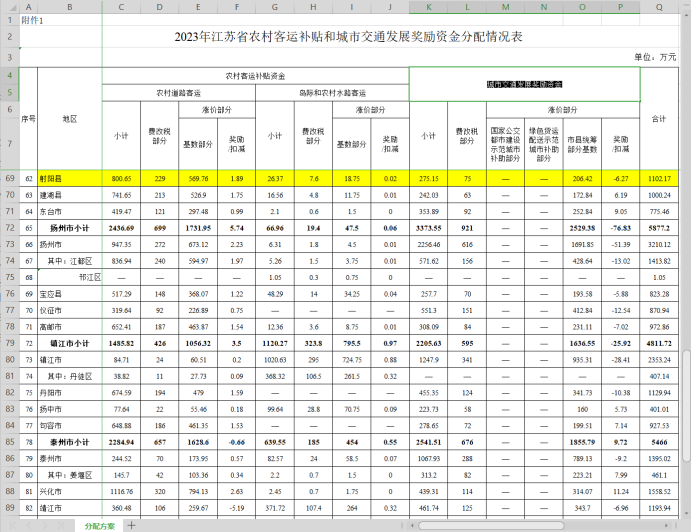
Task: Select column C by its header
Action: tap(121, 6)
